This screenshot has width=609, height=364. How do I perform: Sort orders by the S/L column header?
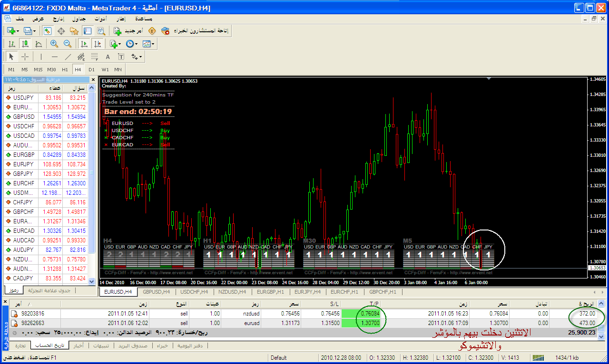click(x=322, y=304)
